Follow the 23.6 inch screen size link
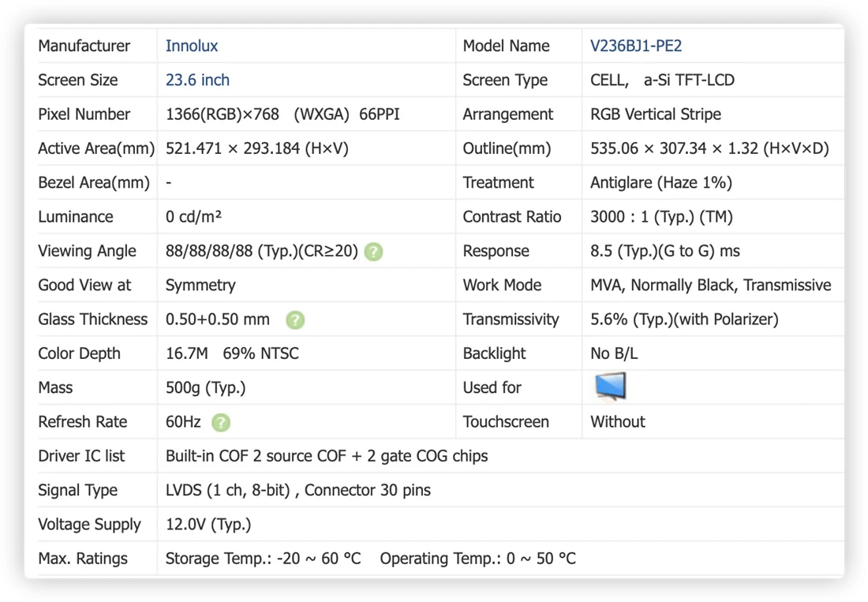The width and height of the screenshot is (868, 602). click(x=197, y=80)
